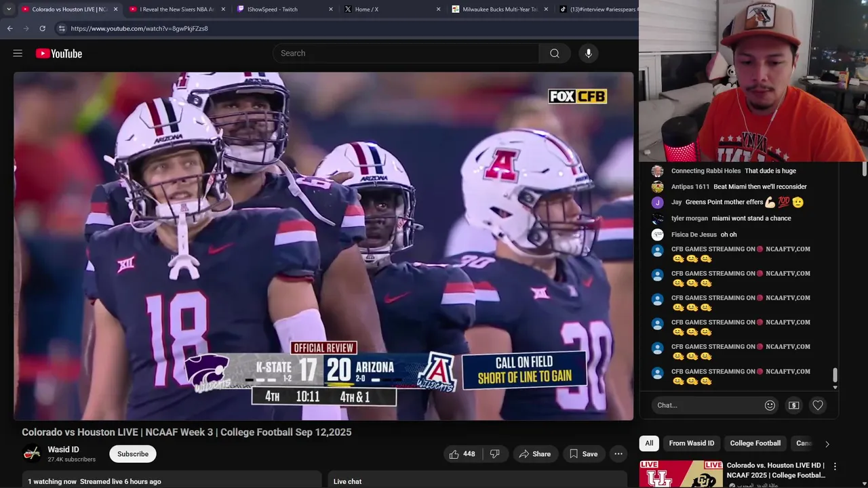Subscribe to Wasid ID channel

tap(133, 454)
